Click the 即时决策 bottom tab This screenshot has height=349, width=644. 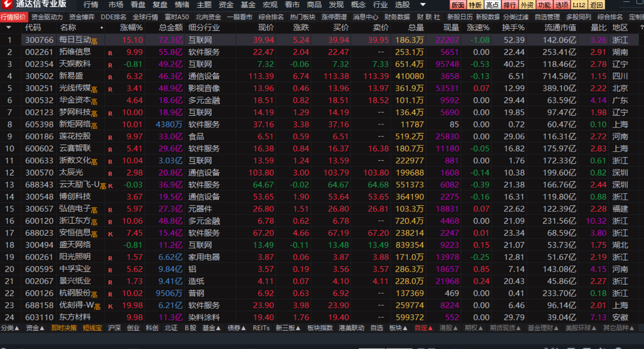coord(64,328)
